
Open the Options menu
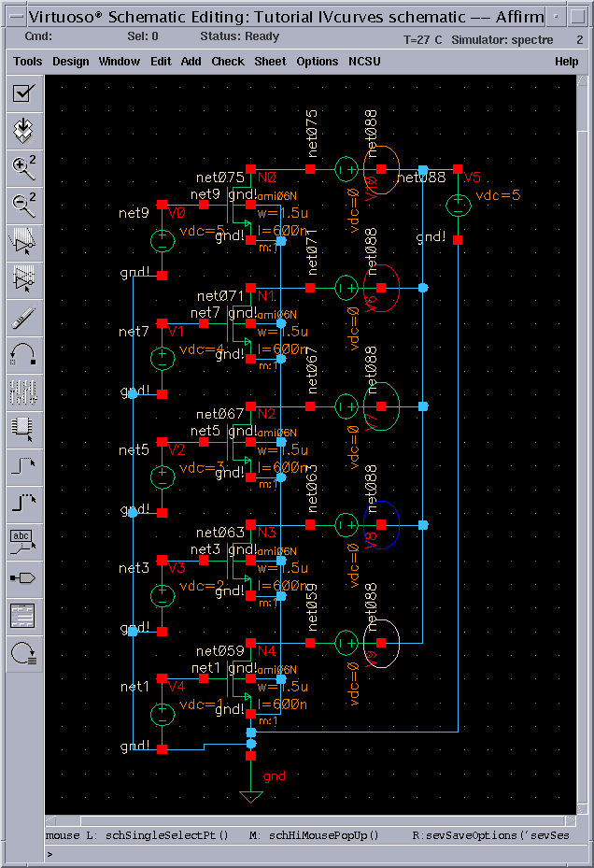pyautogui.click(x=318, y=62)
